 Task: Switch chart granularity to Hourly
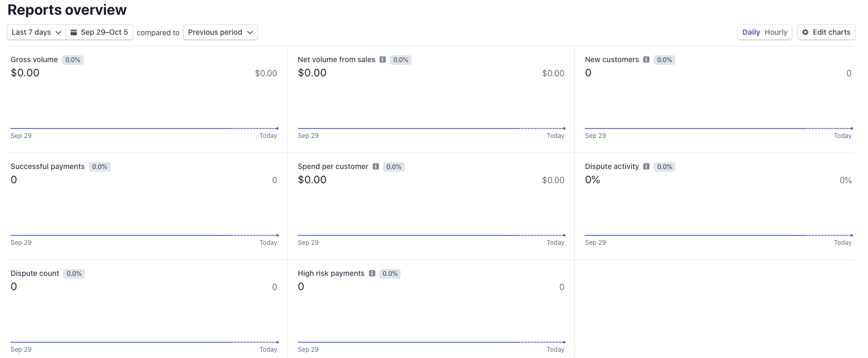pos(776,32)
